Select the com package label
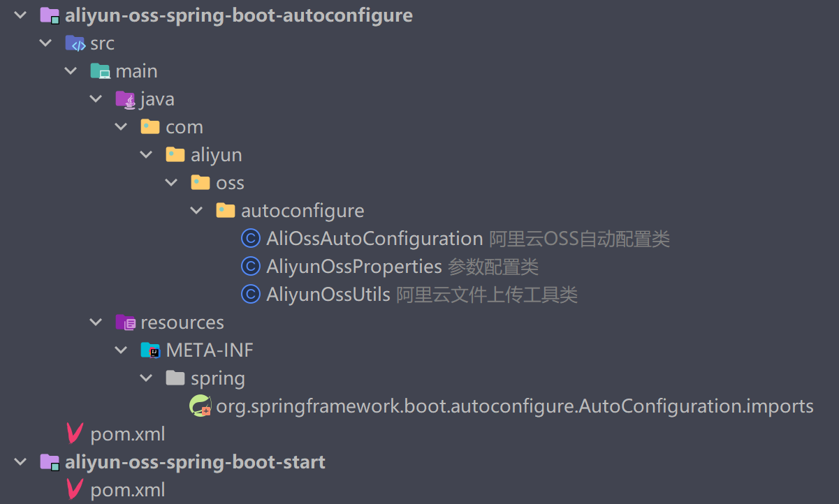The width and height of the screenshot is (839, 504). (184, 128)
